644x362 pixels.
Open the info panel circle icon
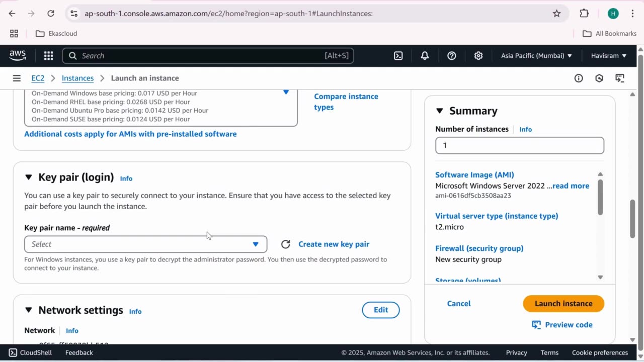[579, 78]
